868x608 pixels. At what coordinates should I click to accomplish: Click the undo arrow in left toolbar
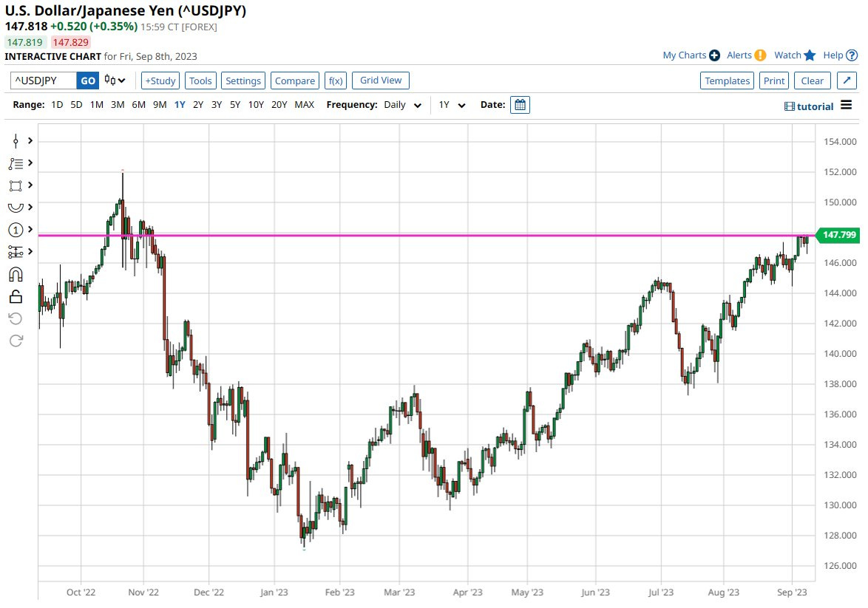click(16, 318)
